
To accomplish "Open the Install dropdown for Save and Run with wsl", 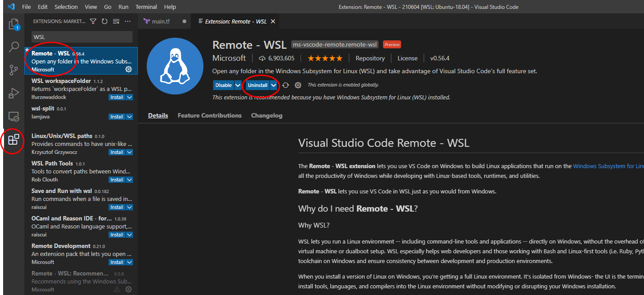I will click(129, 207).
